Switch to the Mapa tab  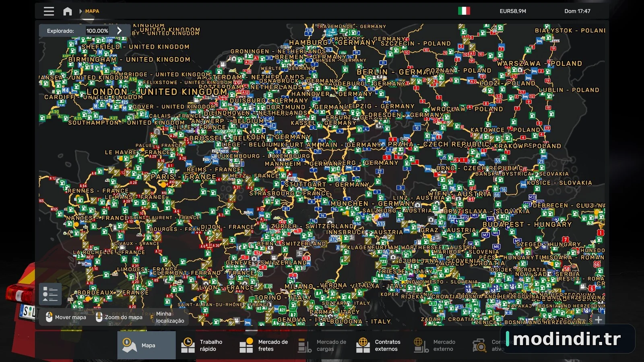[147, 345]
